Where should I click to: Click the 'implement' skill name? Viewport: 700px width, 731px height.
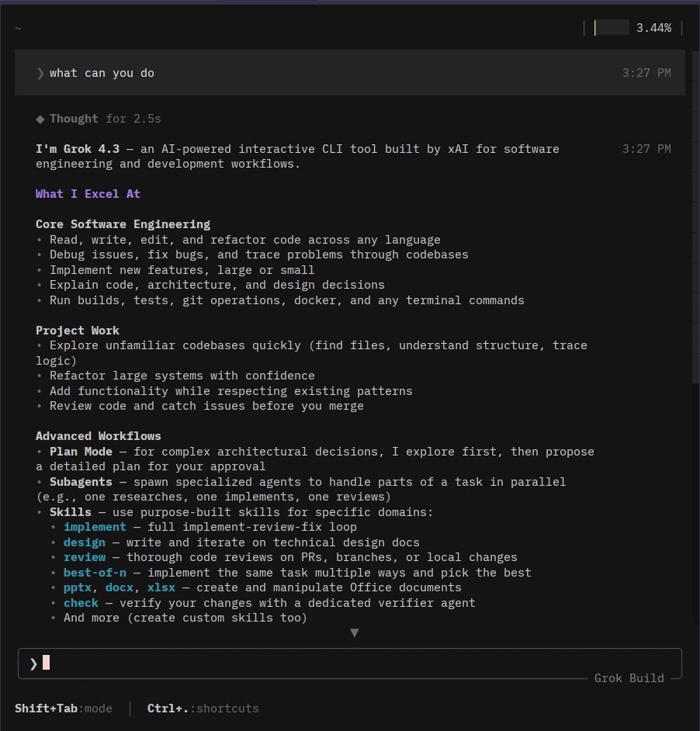coord(95,527)
